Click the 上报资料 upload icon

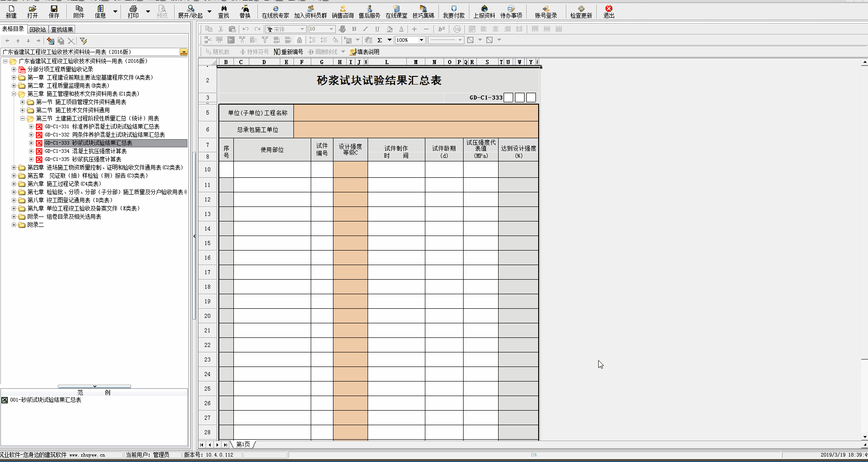[x=484, y=11]
